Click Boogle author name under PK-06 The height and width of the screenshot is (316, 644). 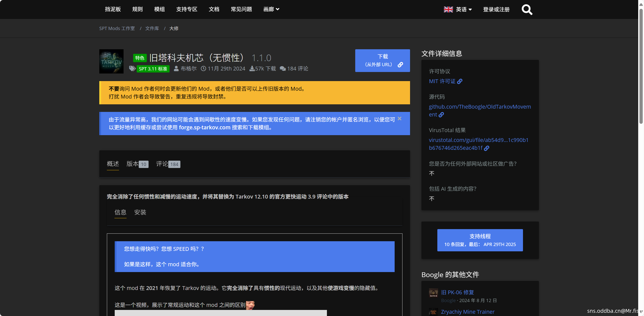point(448,301)
